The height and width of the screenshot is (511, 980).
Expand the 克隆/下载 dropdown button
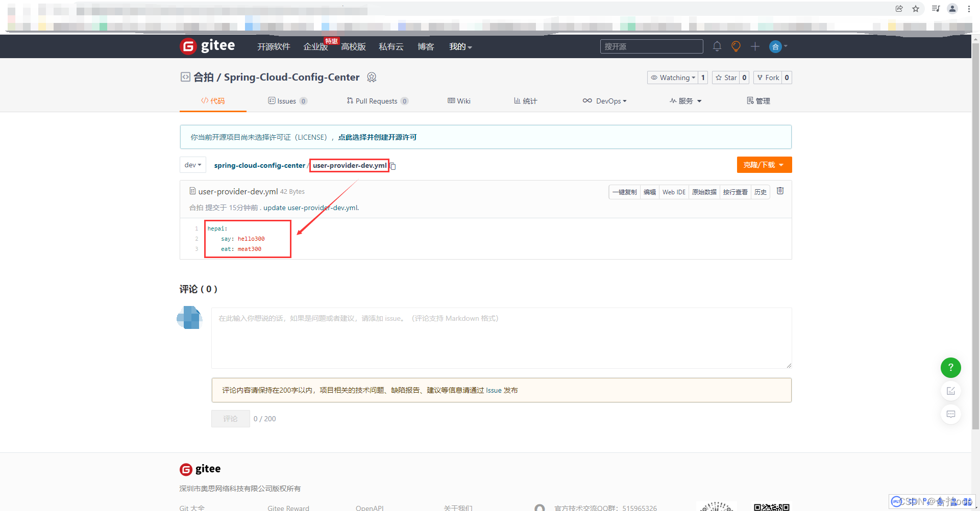pos(764,165)
